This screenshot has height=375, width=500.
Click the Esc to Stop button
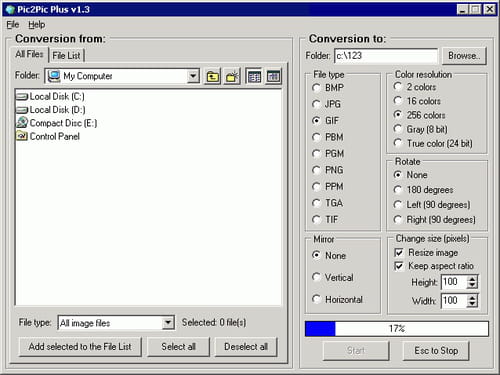(x=436, y=351)
